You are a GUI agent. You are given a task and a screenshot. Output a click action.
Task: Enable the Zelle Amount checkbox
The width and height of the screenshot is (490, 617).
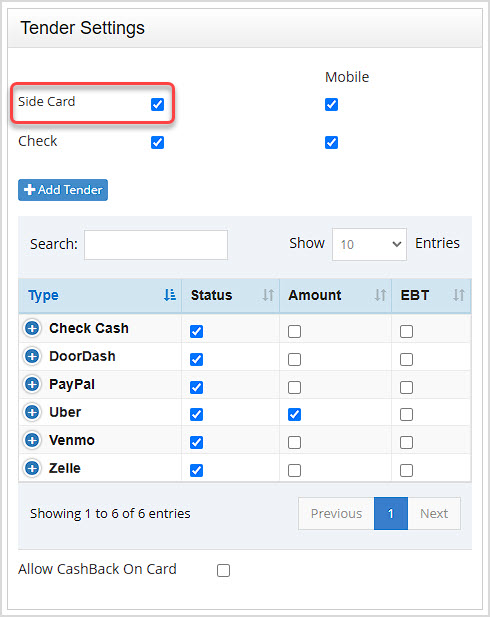coord(294,470)
